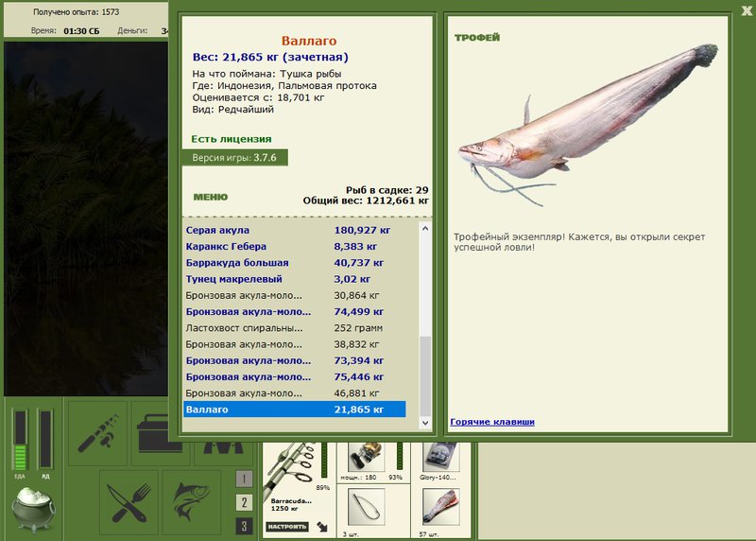Select Серая акула in the keepnet list

click(295, 230)
